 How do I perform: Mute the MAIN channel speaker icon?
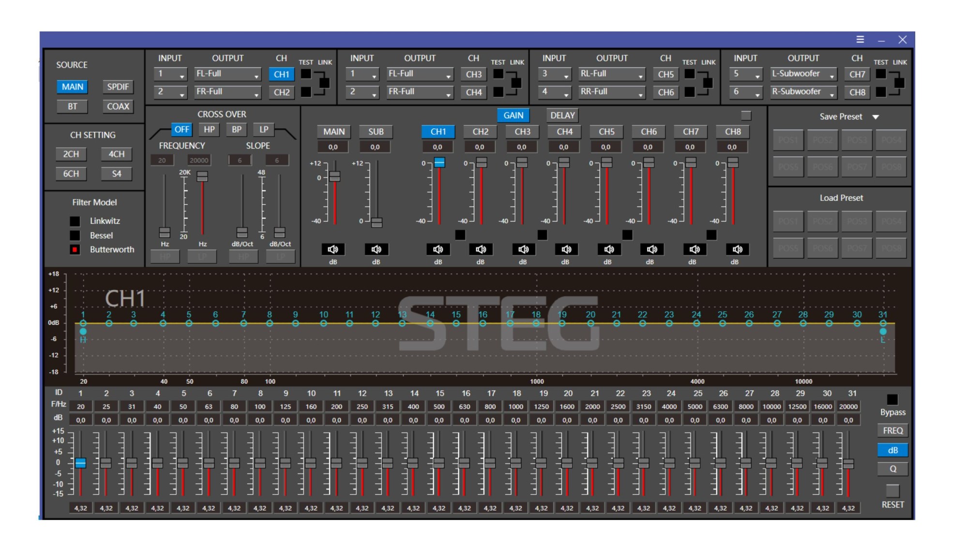tap(333, 249)
